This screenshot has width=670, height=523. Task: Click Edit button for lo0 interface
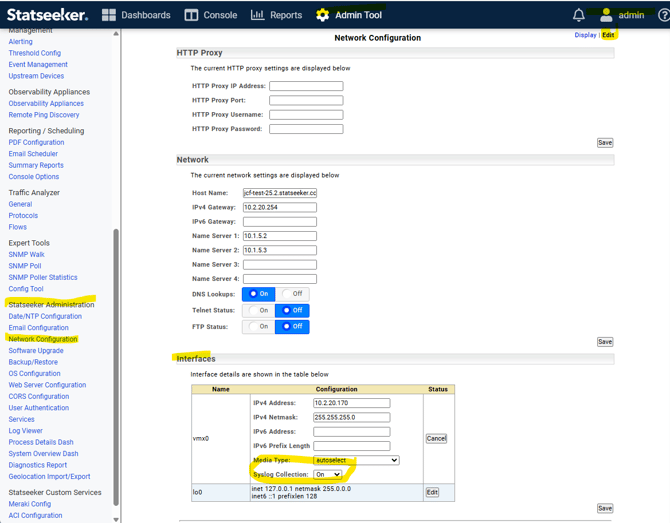point(432,492)
